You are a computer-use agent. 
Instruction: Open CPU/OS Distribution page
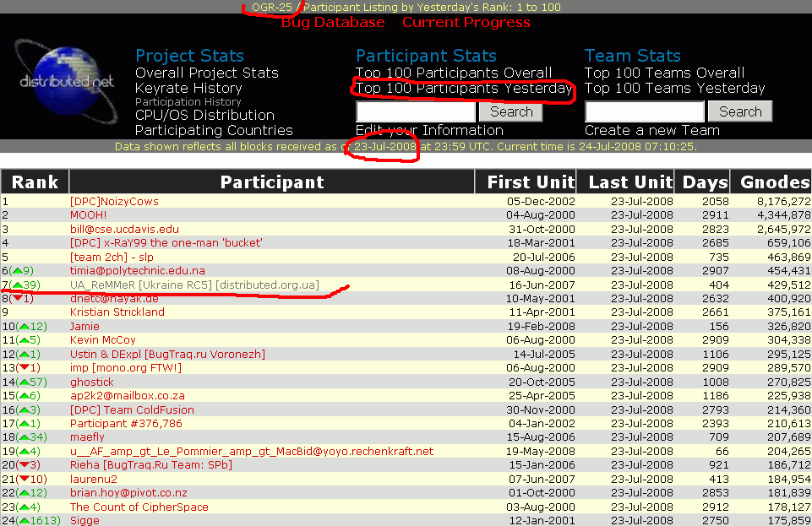click(204, 115)
